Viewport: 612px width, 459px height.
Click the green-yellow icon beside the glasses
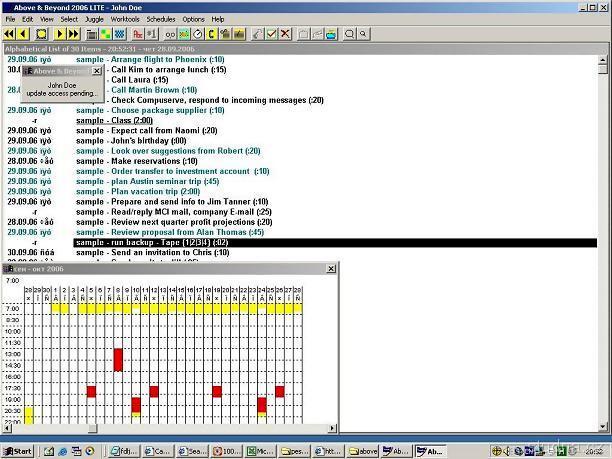point(184,34)
